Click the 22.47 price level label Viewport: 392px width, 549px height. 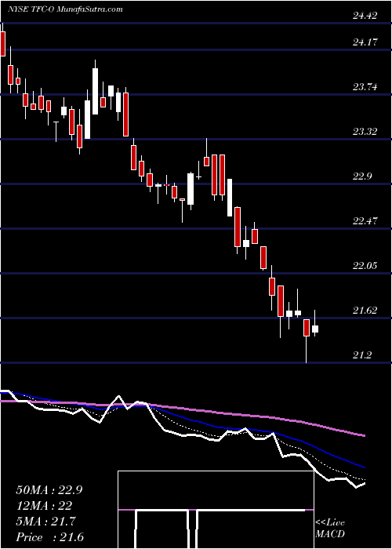point(365,221)
